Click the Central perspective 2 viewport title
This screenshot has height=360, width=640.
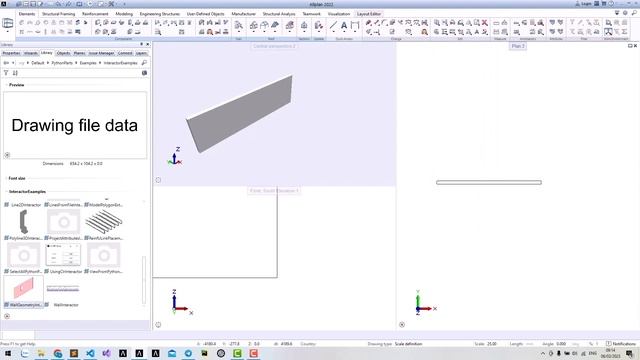pos(274,46)
